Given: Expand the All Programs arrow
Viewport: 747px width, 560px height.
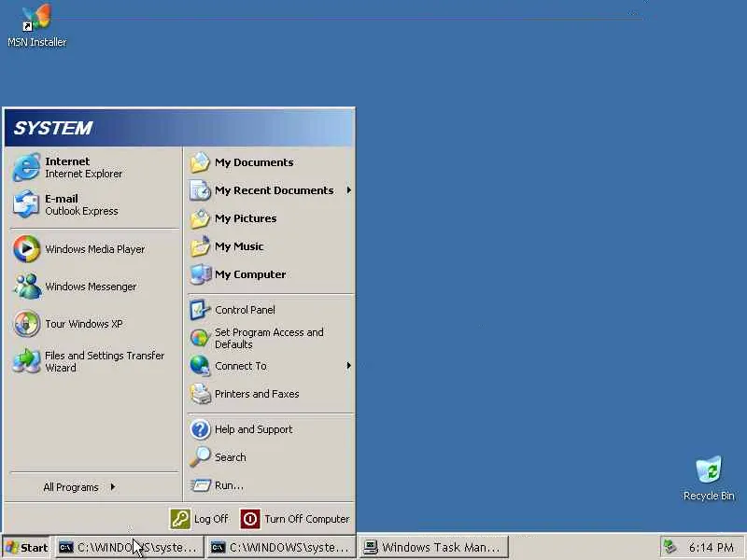Looking at the screenshot, I should pos(113,486).
